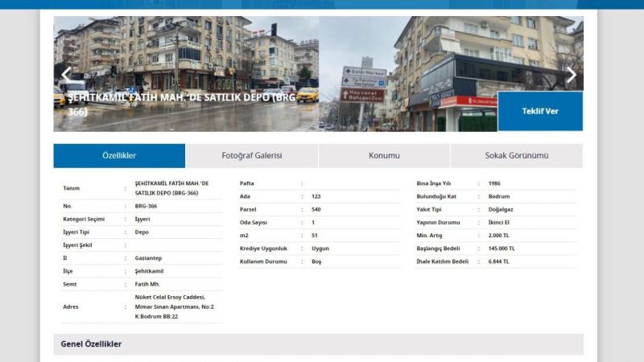
Task: Click the İşyeri Şekil label
Action: pos(77,245)
